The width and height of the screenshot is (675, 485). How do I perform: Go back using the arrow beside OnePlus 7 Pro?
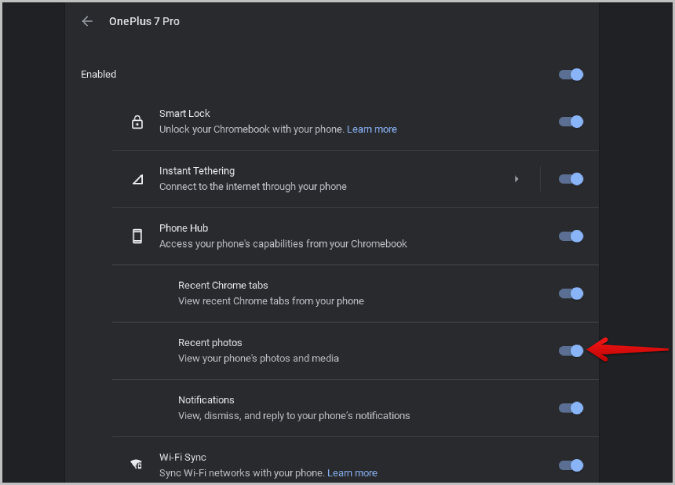click(87, 21)
